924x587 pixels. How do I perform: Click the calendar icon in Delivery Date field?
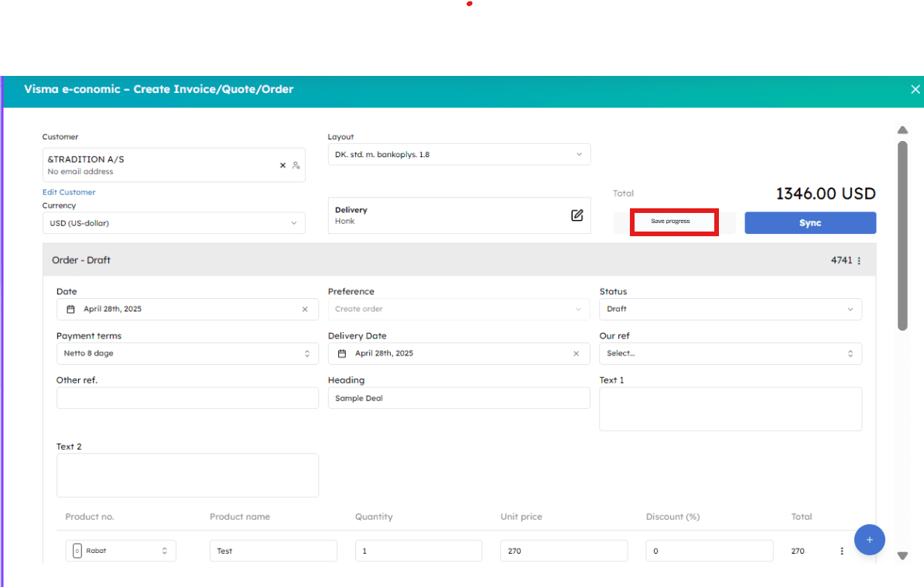(342, 353)
